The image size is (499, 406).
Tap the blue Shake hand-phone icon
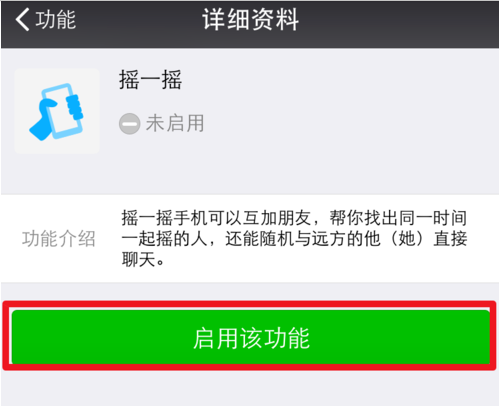[57, 112]
